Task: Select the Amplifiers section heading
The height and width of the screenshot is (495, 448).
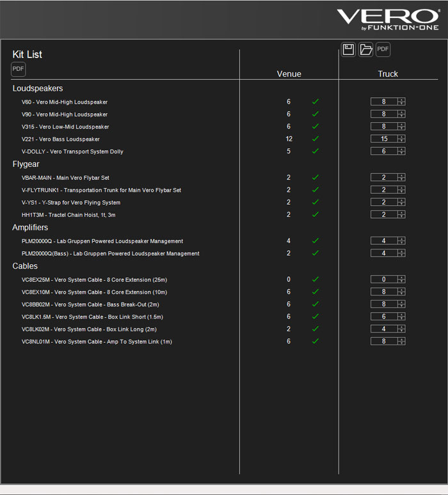Action: tap(30, 227)
